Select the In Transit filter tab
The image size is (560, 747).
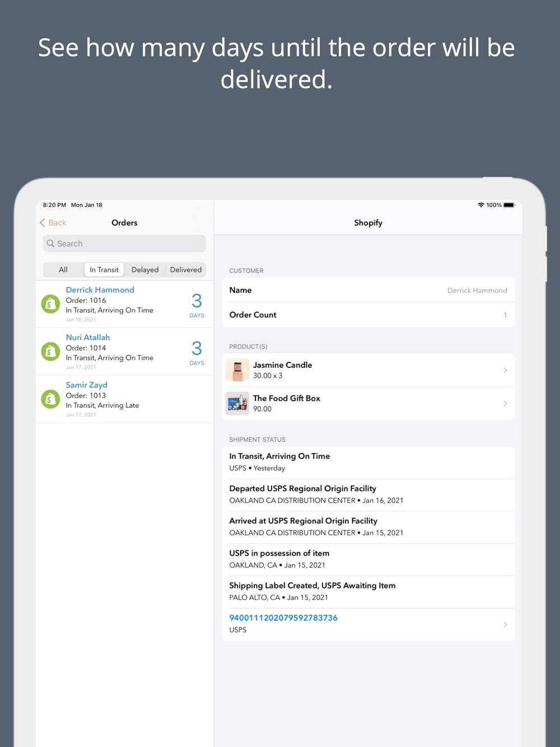(x=104, y=270)
